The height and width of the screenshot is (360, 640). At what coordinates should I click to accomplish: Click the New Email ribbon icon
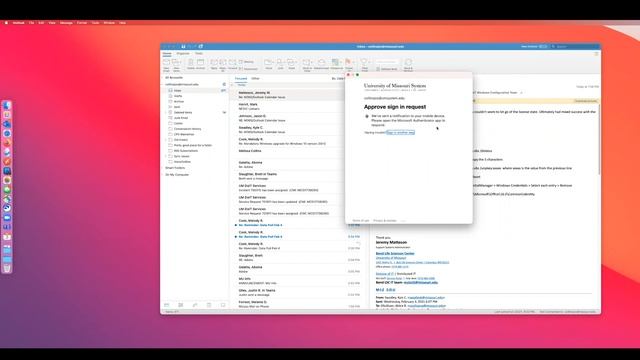[x=166, y=64]
